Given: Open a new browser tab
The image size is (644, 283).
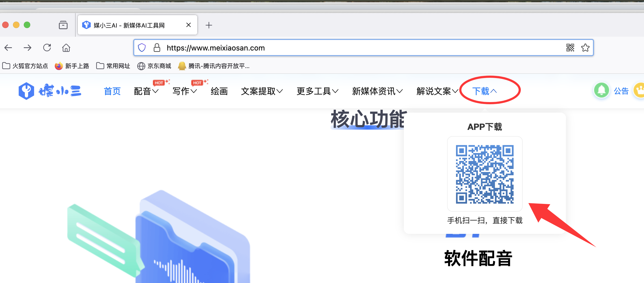Looking at the screenshot, I should pos(209,25).
